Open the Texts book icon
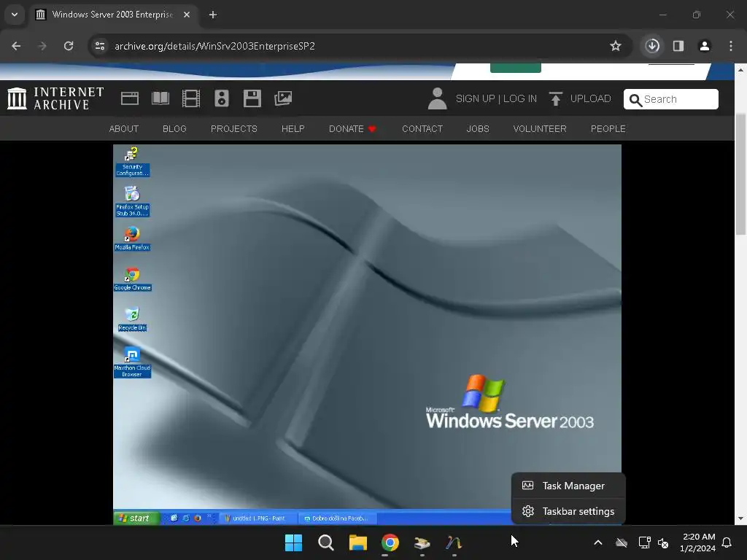The height and width of the screenshot is (560, 747). (x=160, y=98)
